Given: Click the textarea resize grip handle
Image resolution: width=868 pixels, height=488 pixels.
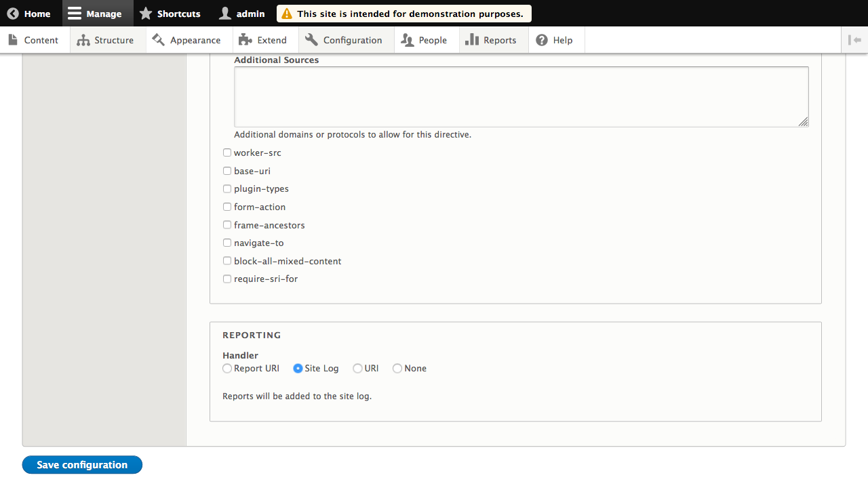Looking at the screenshot, I should tap(803, 121).
